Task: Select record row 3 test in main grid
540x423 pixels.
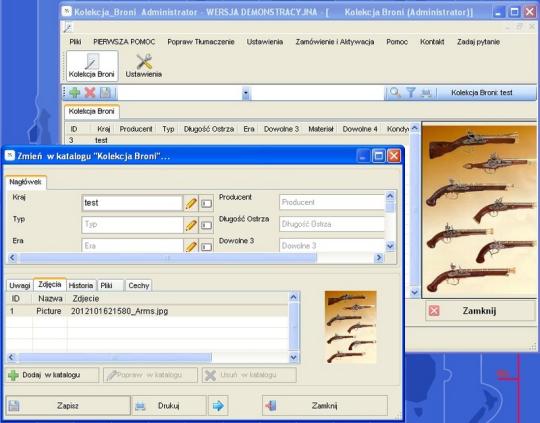Action: click(x=237, y=140)
